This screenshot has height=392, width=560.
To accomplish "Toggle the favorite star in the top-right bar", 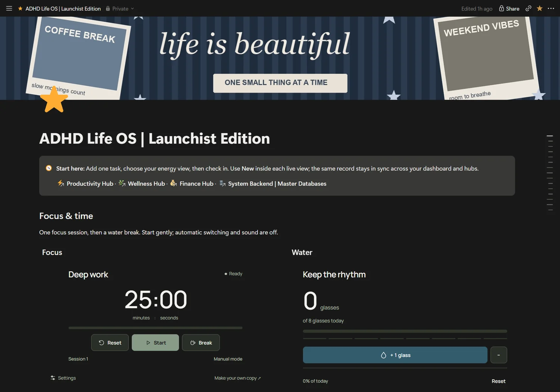I will click(539, 8).
